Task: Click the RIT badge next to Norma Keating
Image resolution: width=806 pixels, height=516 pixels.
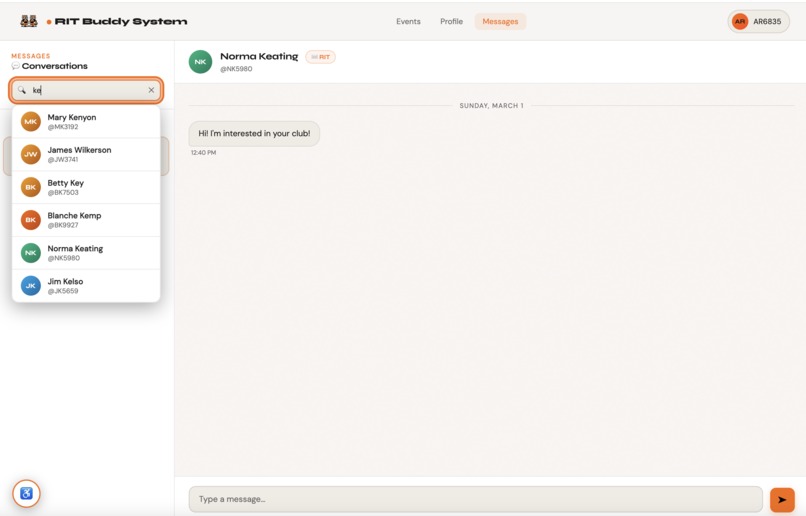Action: 320,57
